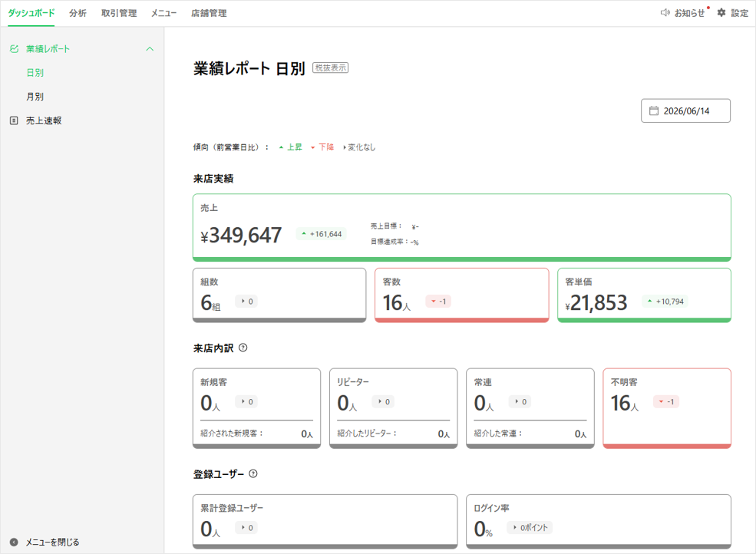Click the お知らせ megaphone icon
This screenshot has height=554, width=756.
point(665,13)
